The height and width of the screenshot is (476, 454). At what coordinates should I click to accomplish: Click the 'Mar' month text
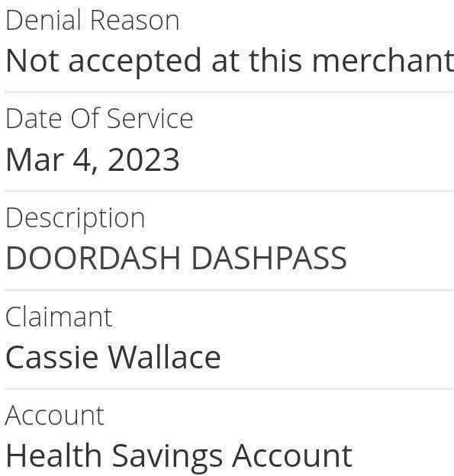pos(35,160)
